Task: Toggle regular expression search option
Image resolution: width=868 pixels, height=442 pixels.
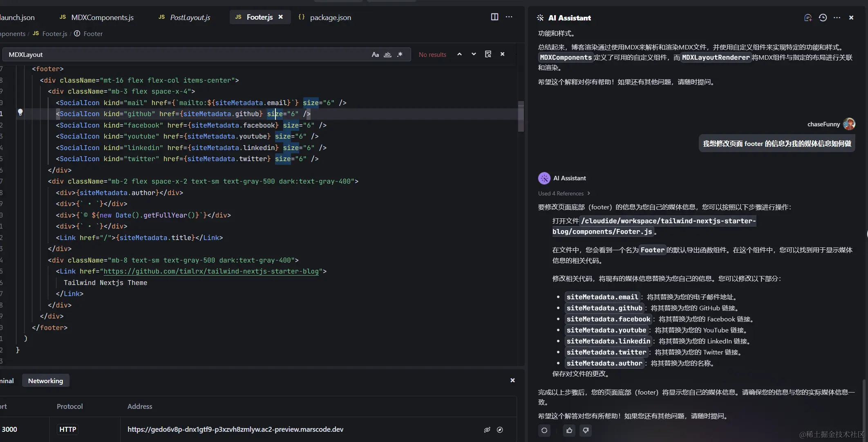Action: point(400,54)
